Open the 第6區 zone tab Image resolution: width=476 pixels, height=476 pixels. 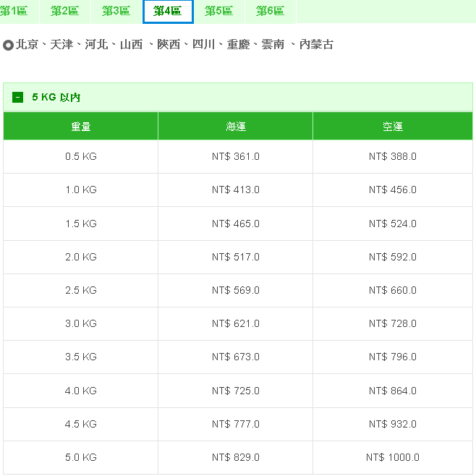pyautogui.click(x=270, y=12)
